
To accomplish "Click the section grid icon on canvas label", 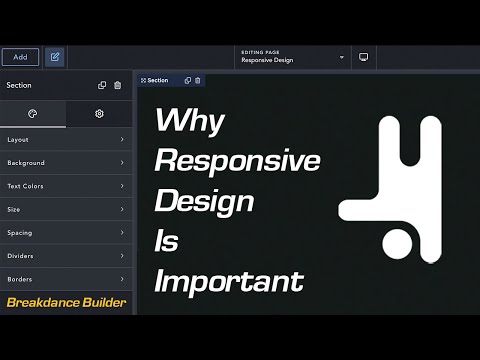I will 143,80.
